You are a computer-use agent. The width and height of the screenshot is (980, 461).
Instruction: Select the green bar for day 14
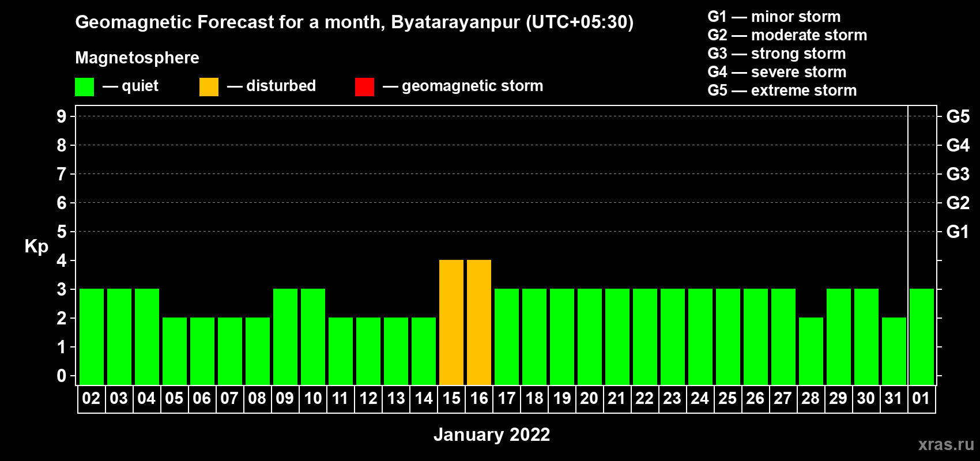pos(424,351)
